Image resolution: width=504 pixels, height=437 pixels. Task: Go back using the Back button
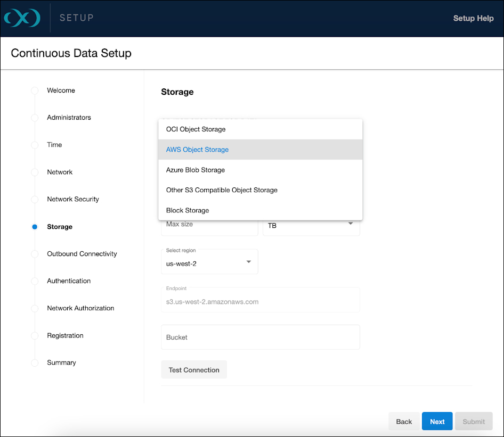click(x=404, y=421)
